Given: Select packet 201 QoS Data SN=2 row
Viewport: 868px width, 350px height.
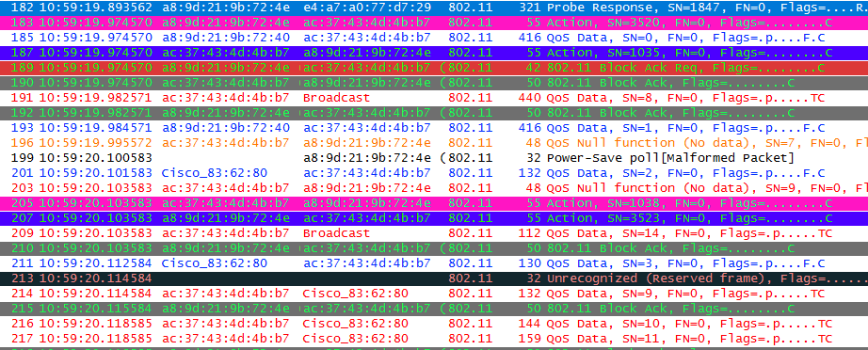Looking at the screenshot, I should [x=434, y=173].
